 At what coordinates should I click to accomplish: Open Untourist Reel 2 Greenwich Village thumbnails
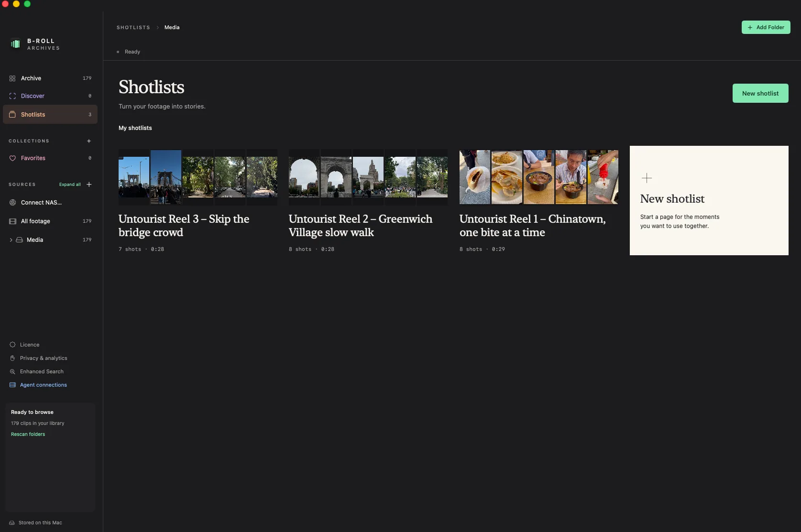368,177
